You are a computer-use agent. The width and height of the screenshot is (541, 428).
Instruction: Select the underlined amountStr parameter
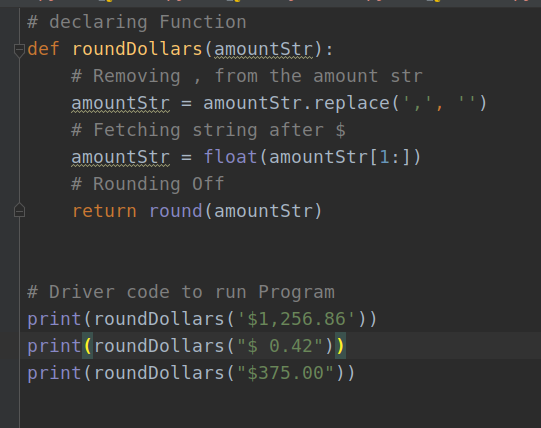point(264,49)
